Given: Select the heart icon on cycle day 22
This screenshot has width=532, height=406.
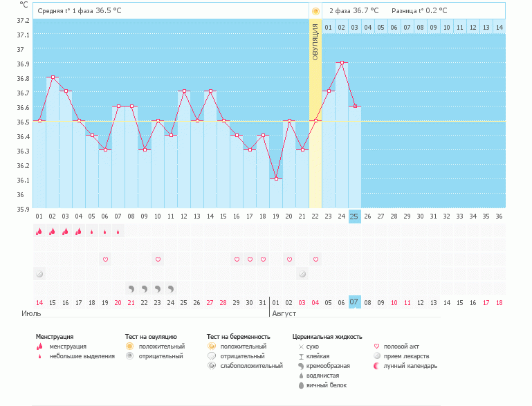Looking at the screenshot, I should [x=315, y=259].
